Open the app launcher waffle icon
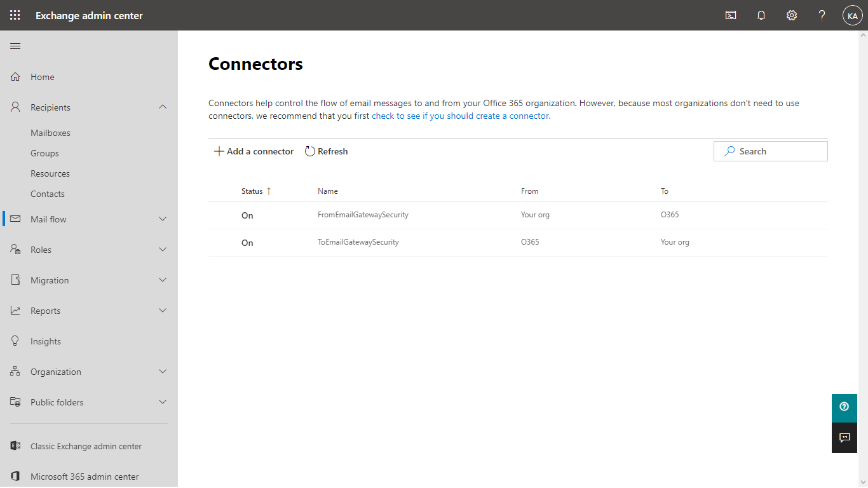The image size is (868, 488). pyautogui.click(x=15, y=15)
